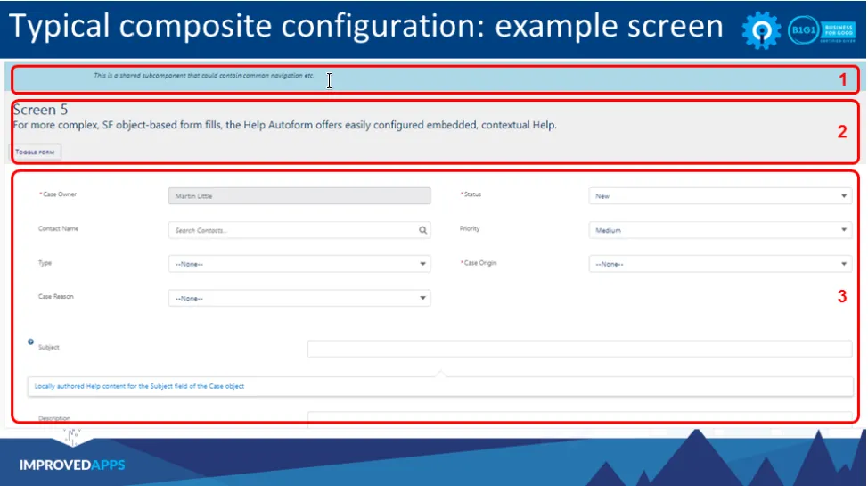Click the shared subcomponent banner text
Image resolution: width=868 pixels, height=486 pixels.
[x=204, y=76]
